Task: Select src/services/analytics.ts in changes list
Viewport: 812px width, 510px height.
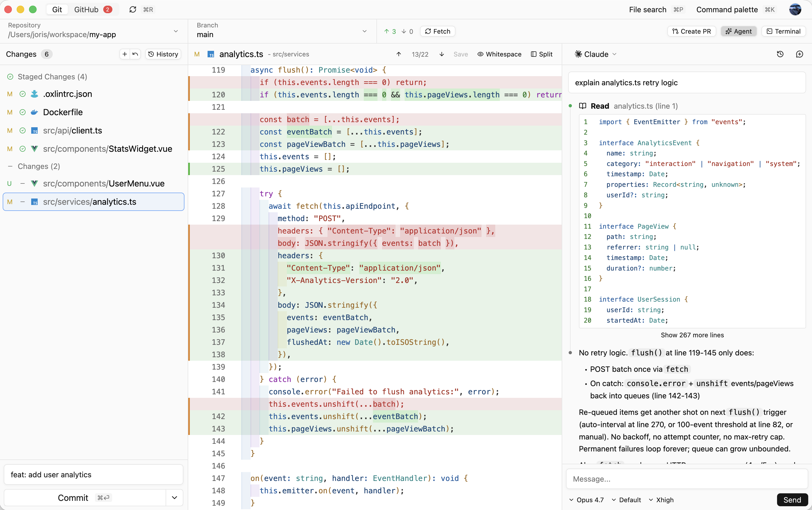Action: pos(94,202)
